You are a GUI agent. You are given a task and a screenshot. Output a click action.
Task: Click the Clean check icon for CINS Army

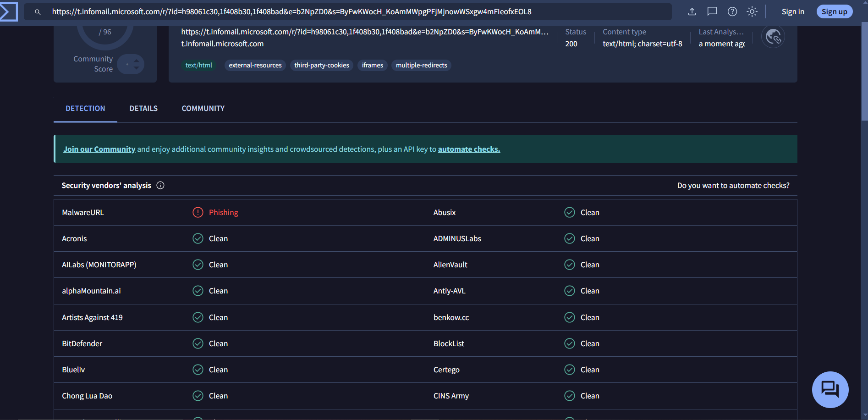[x=570, y=396]
